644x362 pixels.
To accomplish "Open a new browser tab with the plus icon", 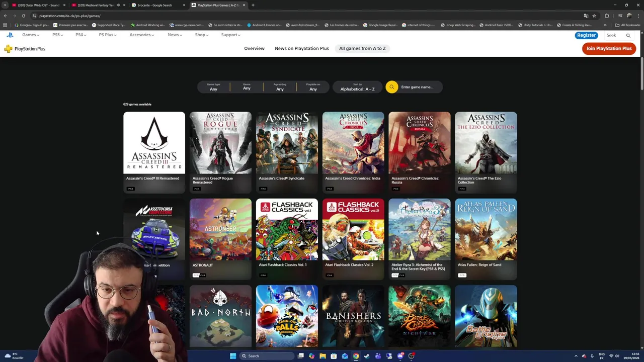I will (x=253, y=5).
